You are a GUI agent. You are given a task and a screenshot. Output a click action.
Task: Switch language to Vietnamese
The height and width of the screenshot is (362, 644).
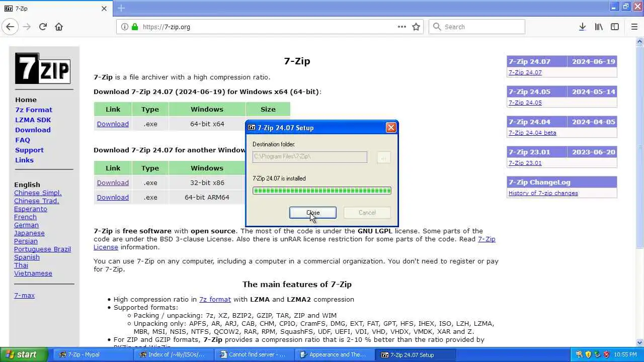click(33, 273)
